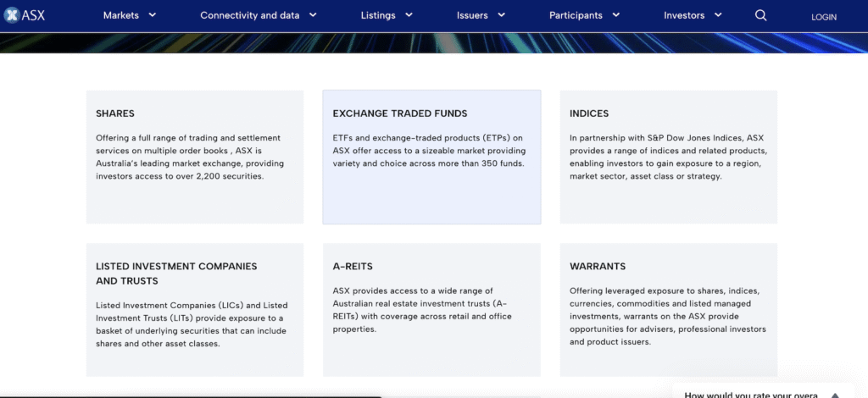Click the ETFs description mentioning 350 funds

click(429, 151)
